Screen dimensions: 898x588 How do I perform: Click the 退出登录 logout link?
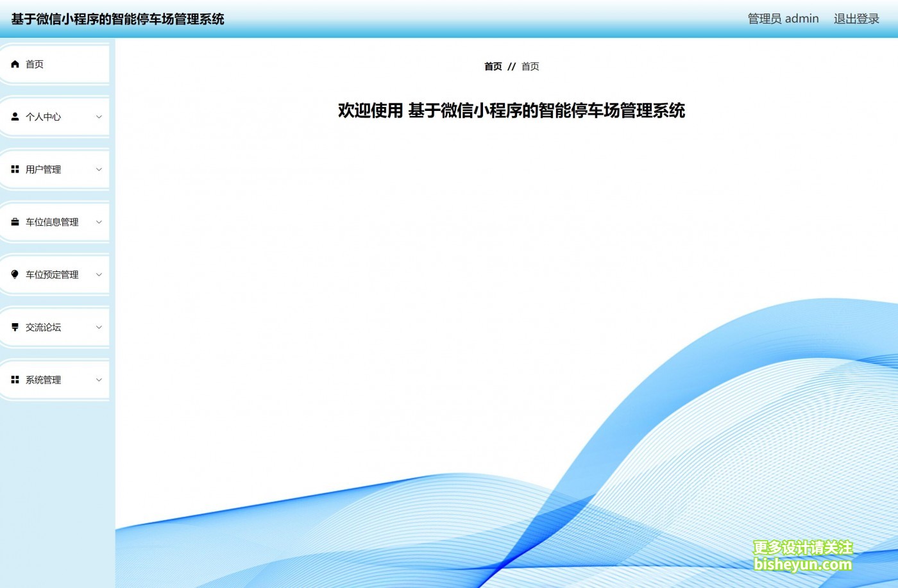[856, 19]
